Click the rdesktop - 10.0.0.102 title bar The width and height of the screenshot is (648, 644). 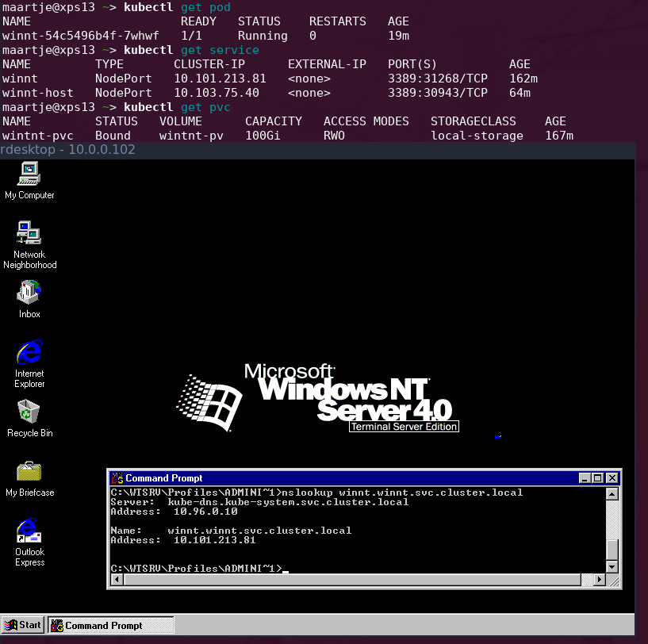(317, 150)
